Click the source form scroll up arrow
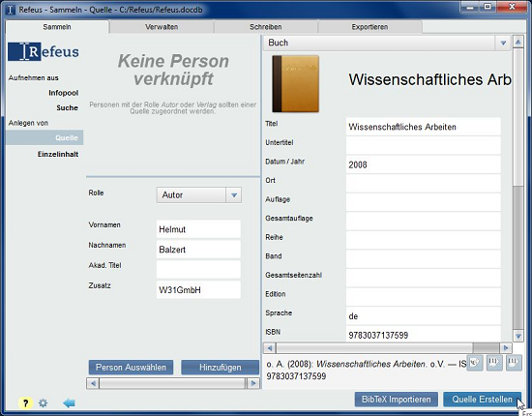 [x=518, y=43]
